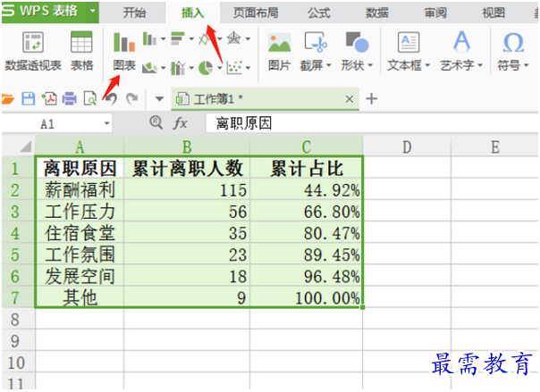The height and width of the screenshot is (392, 540).
Task: Expand the 截屏 dropdown arrow
Action: (x=328, y=65)
